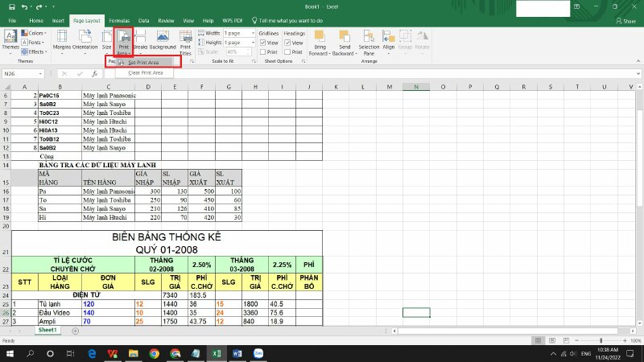
Task: Switch to the Data tab
Action: (x=144, y=21)
